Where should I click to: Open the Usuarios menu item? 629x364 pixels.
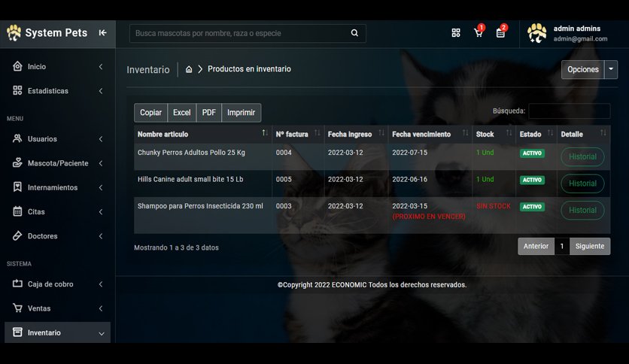[x=57, y=139]
